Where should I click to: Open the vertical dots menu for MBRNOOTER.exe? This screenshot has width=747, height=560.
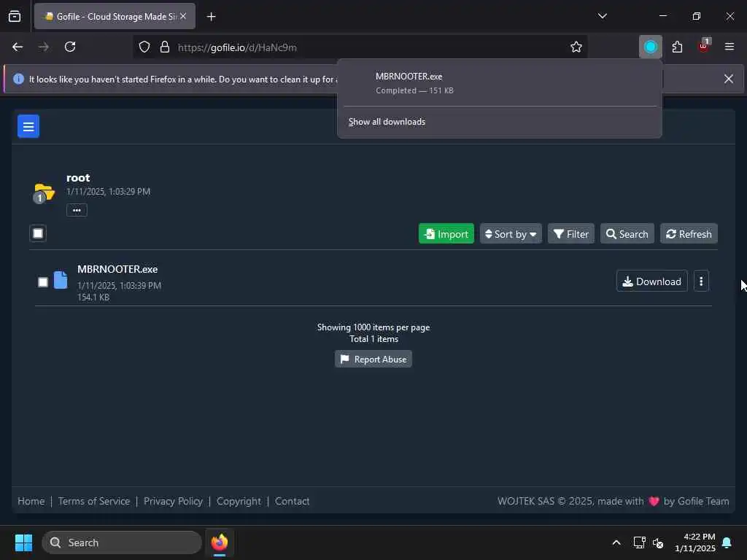pyautogui.click(x=701, y=281)
